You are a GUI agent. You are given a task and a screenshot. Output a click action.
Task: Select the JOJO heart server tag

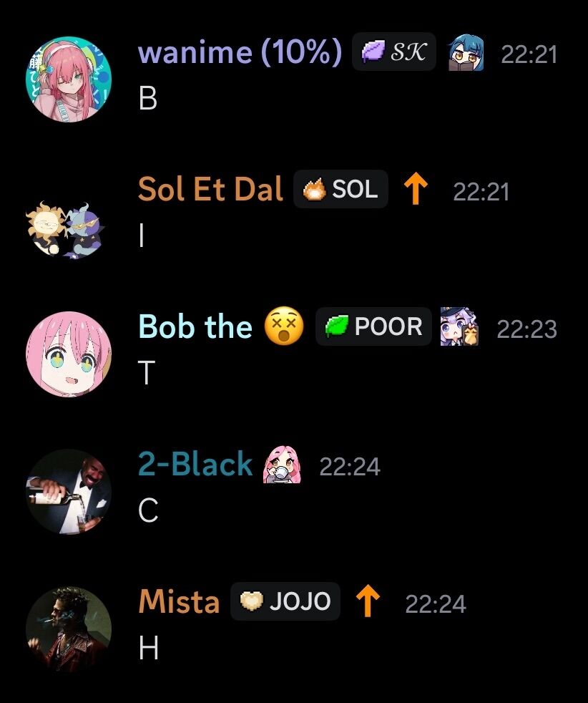[285, 601]
